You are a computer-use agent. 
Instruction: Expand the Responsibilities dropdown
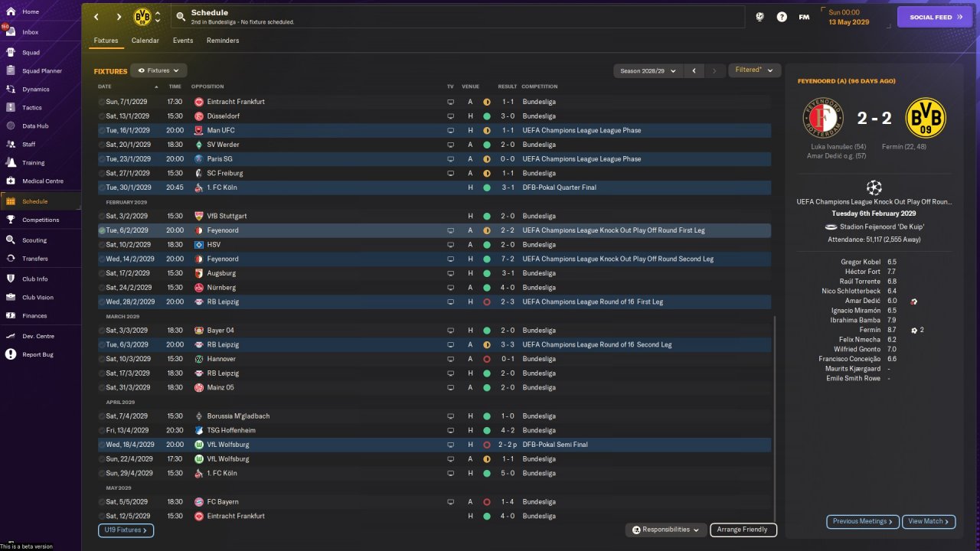click(665, 530)
